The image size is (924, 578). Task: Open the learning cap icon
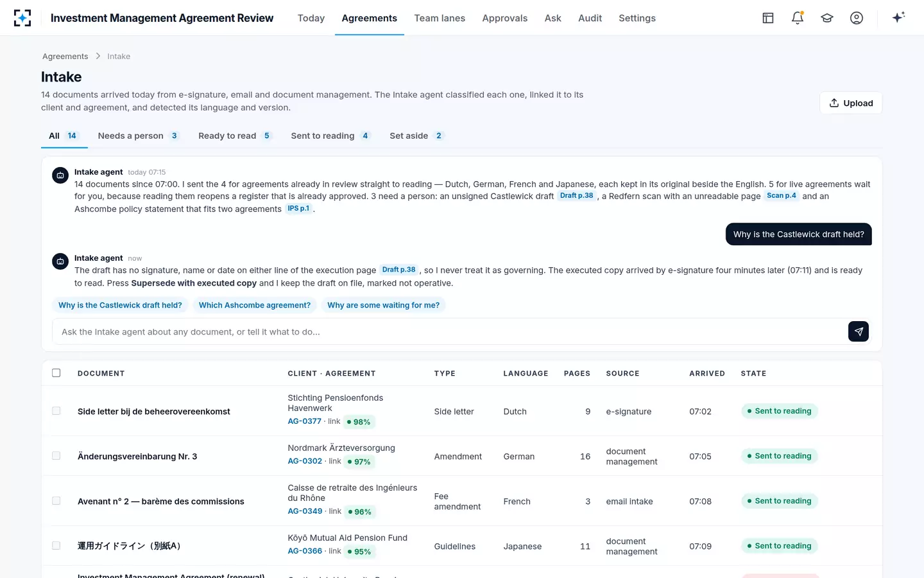point(827,18)
